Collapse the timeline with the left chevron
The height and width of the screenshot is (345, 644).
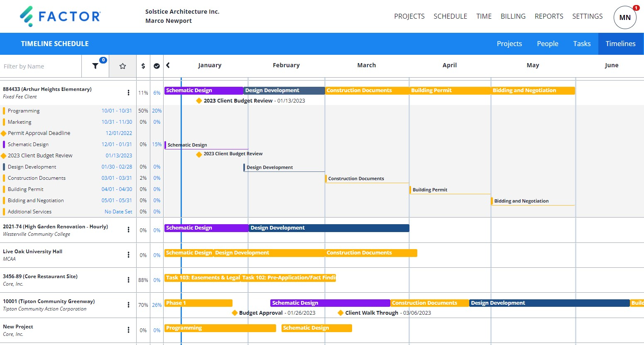(168, 65)
